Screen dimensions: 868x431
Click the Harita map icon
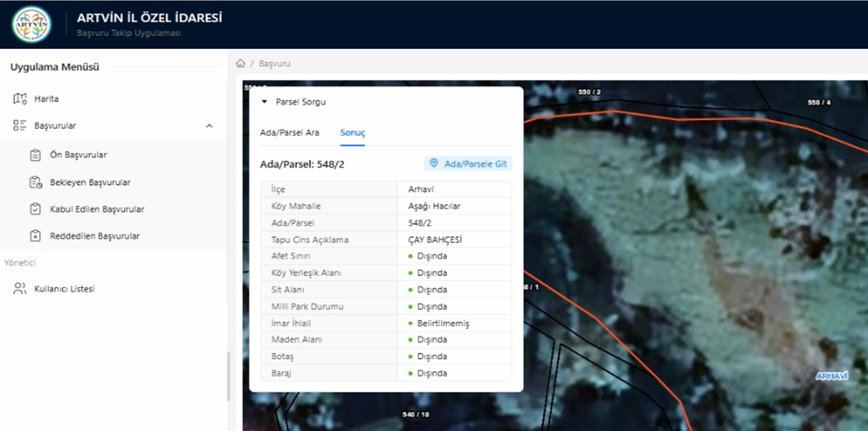(20, 99)
